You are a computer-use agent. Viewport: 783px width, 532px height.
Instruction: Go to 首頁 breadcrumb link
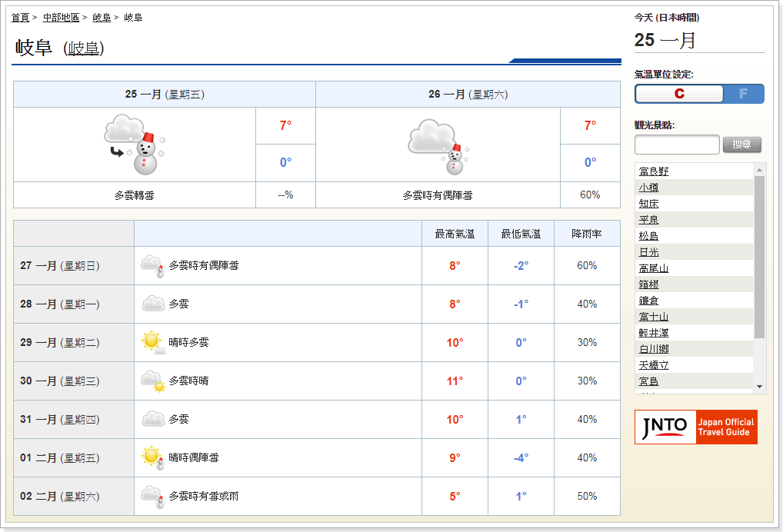click(x=20, y=17)
